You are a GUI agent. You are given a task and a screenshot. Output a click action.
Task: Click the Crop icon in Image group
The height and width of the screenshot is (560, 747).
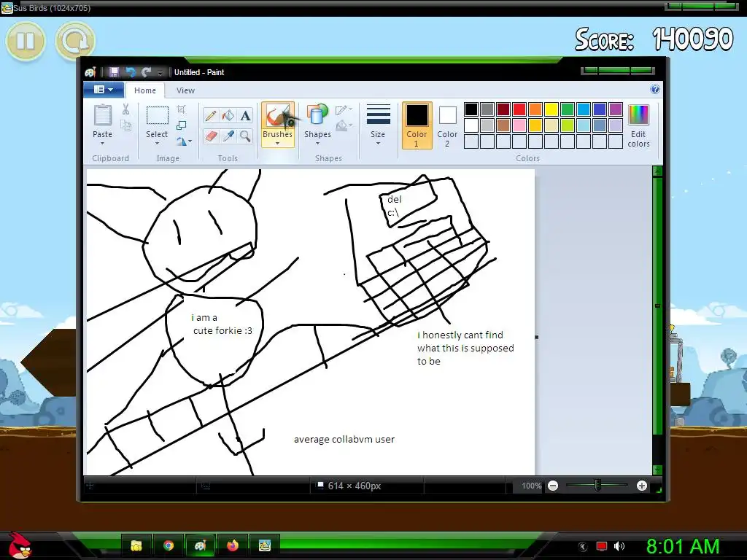click(x=181, y=109)
